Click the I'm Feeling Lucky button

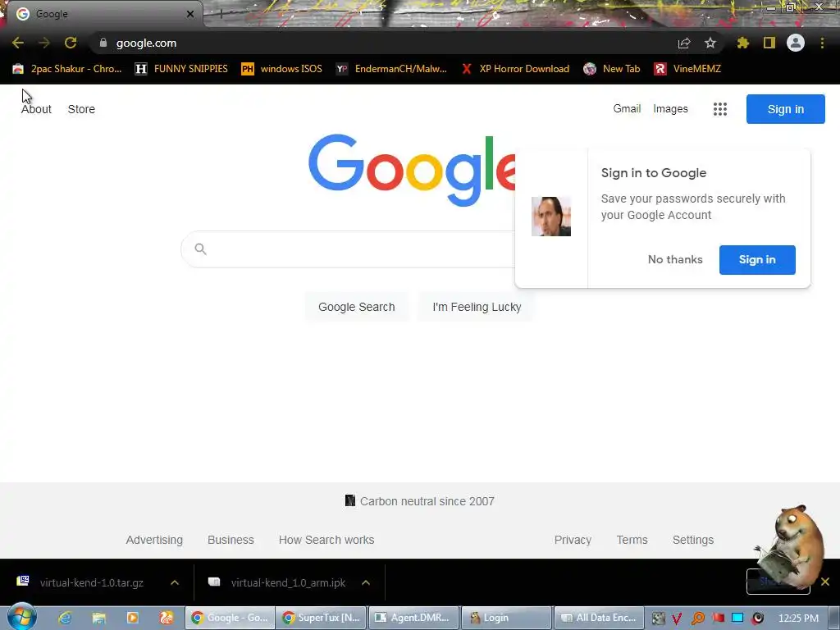477,307
